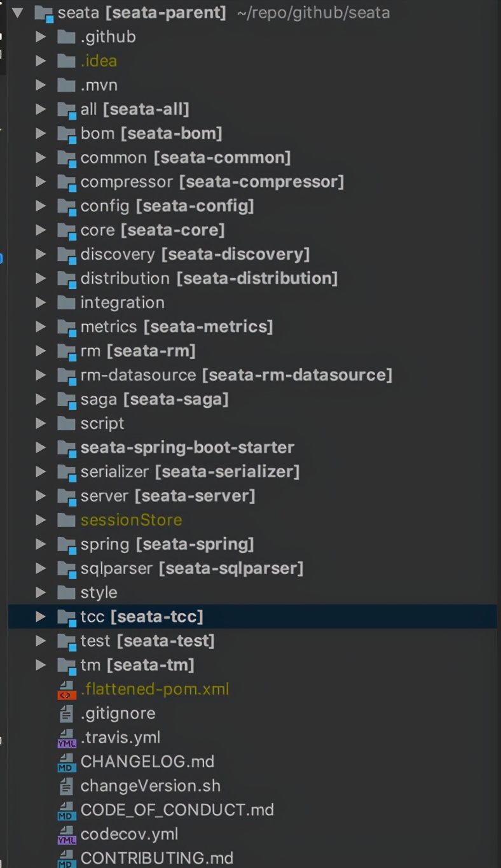Select the integration folder
Viewport: 501px width, 868px height.
coord(122,302)
